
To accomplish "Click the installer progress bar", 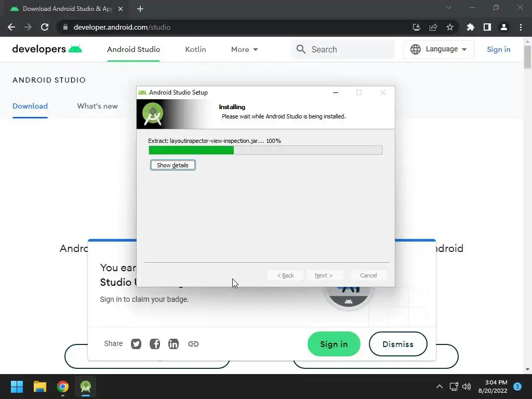I will pyautogui.click(x=265, y=150).
